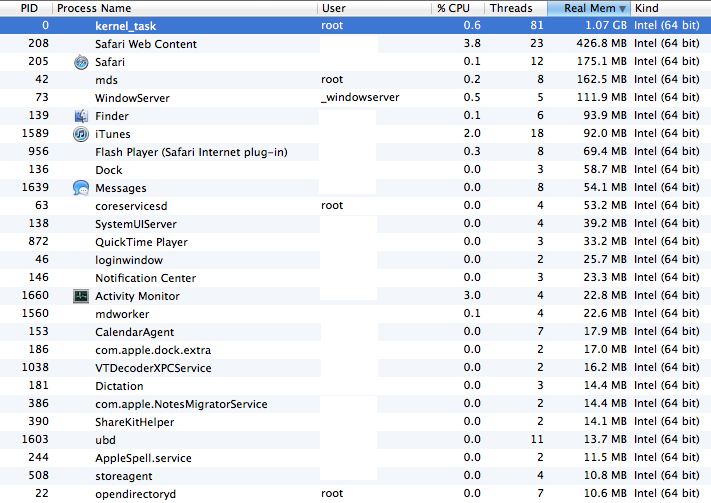
Task: Select the ShareKitHelper process
Action: 356,422
